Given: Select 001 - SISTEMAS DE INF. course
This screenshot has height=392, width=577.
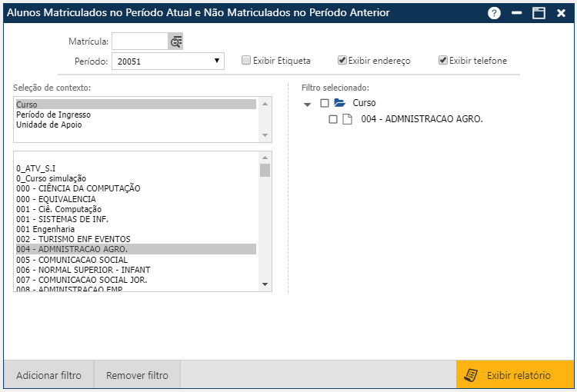Looking at the screenshot, I should click(135, 219).
